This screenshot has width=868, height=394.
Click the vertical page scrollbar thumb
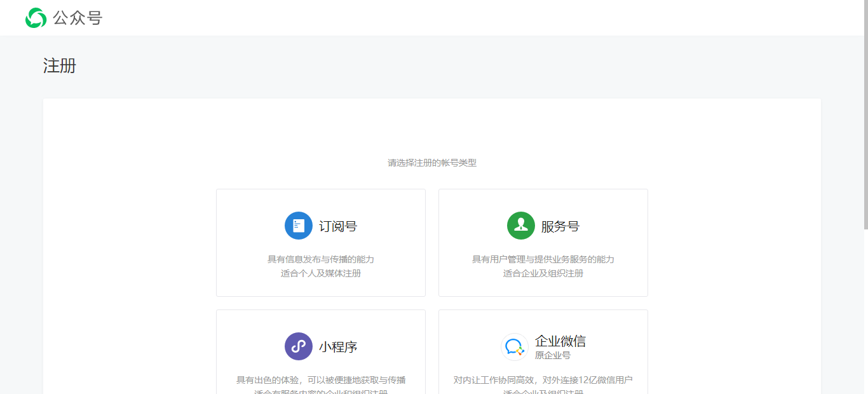pos(865,114)
